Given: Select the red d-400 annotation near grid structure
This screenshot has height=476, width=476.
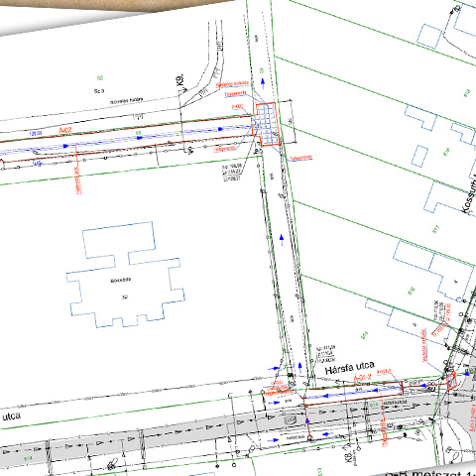Looking at the screenshot, I should pyautogui.click(x=237, y=106).
